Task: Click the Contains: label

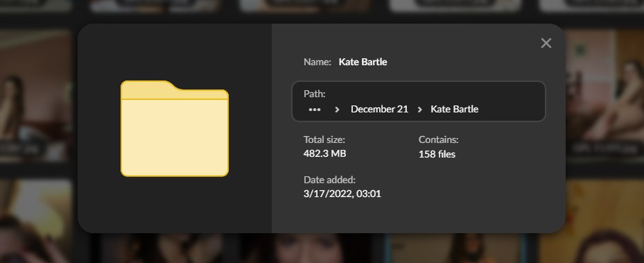Action: (438, 139)
